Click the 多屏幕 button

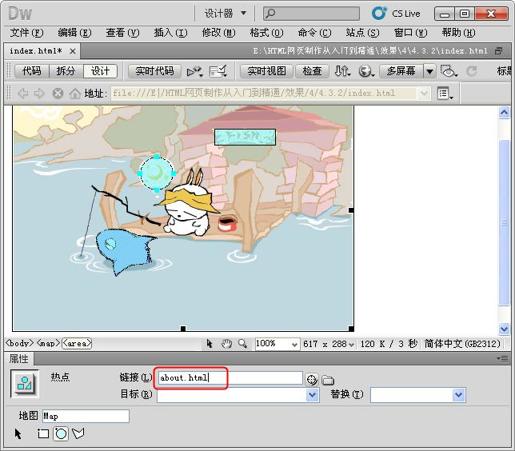(x=401, y=71)
